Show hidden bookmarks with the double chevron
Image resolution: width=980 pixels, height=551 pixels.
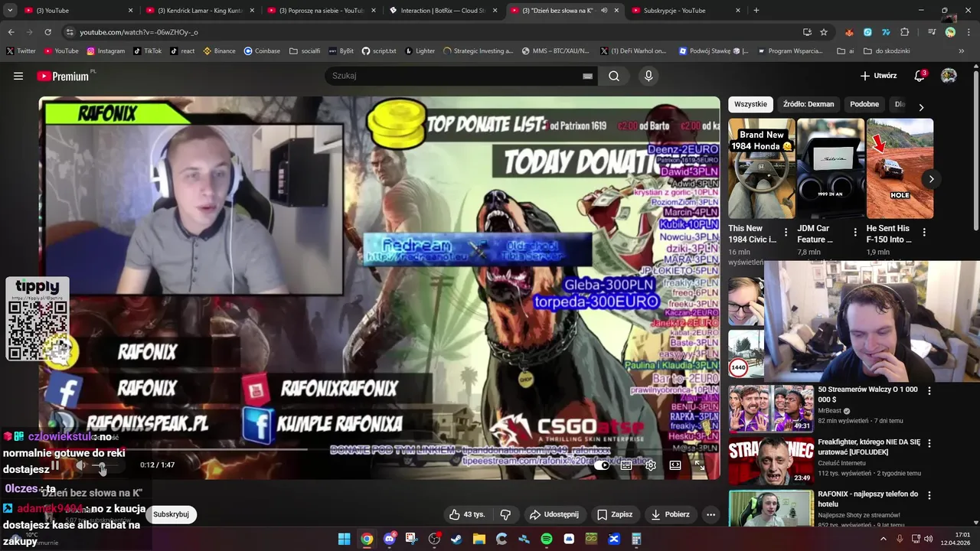coord(962,51)
